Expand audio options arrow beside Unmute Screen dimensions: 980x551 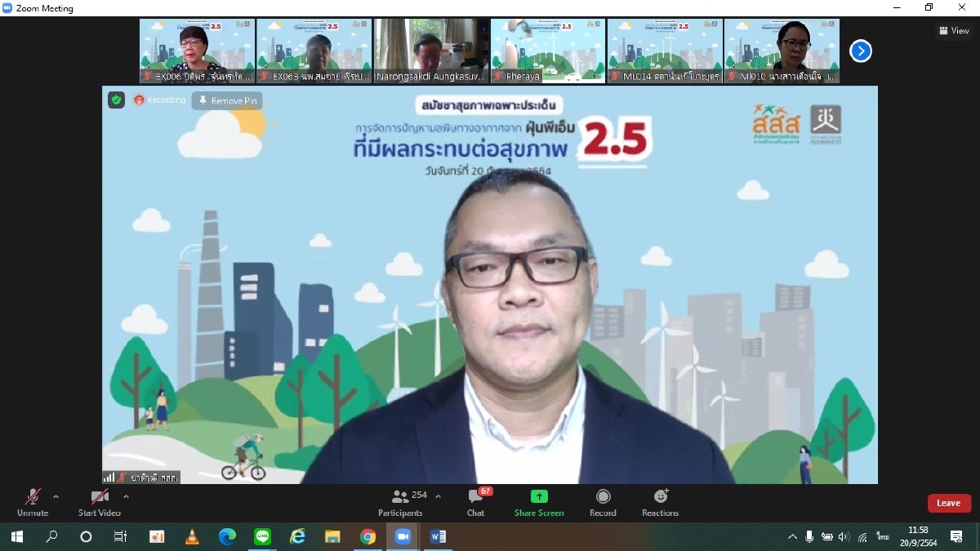pos(56,496)
